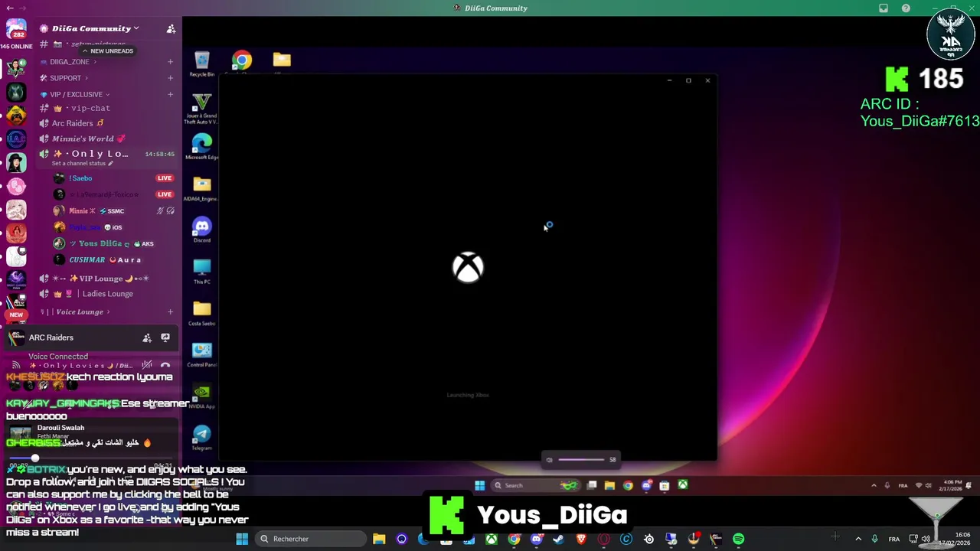Toggle microphone icon in streamed taskbar tray
This screenshot has width=980, height=551.
[x=887, y=485]
